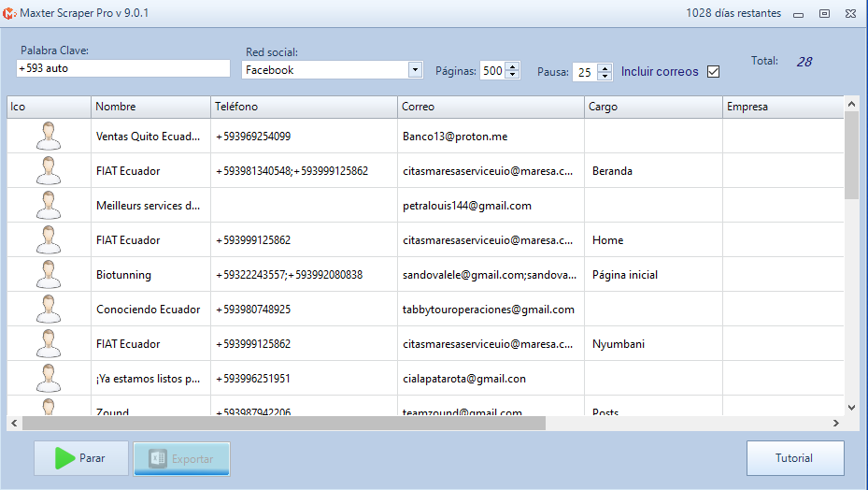Increase the Páginas value with up arrow

(512, 66)
